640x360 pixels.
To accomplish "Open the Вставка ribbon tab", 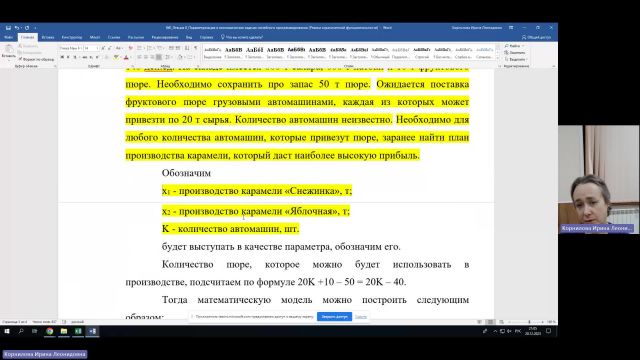I will click(x=48, y=37).
